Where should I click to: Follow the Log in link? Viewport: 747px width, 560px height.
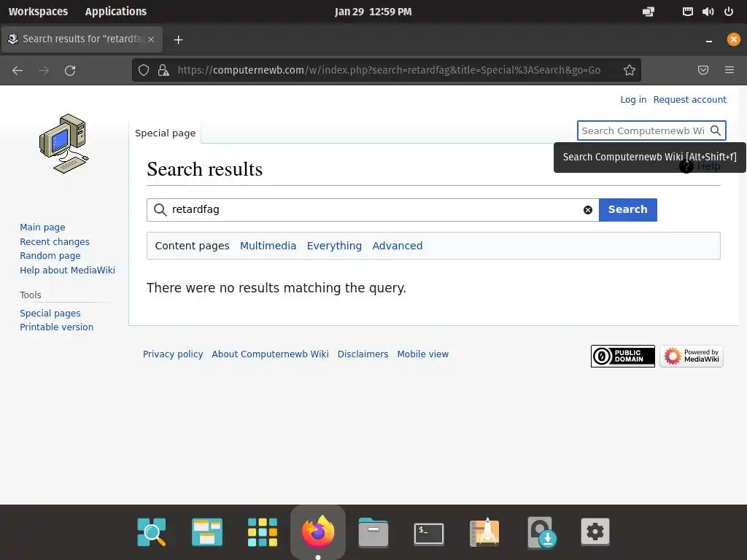[633, 99]
